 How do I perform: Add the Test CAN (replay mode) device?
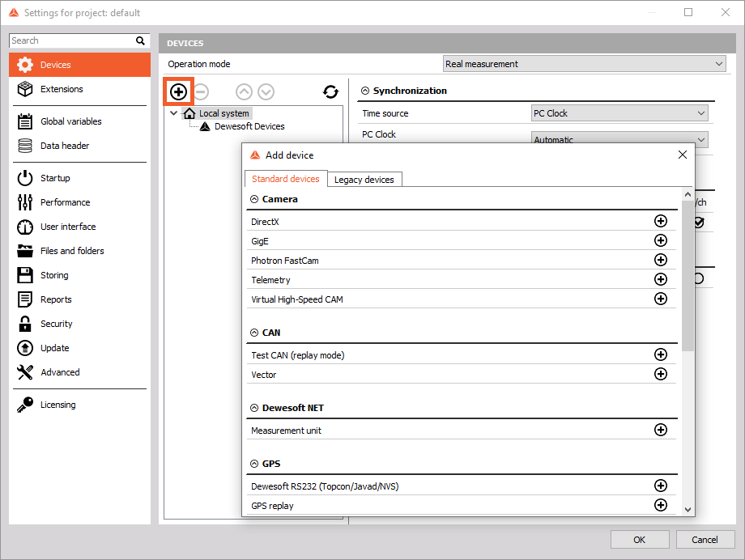pos(661,354)
